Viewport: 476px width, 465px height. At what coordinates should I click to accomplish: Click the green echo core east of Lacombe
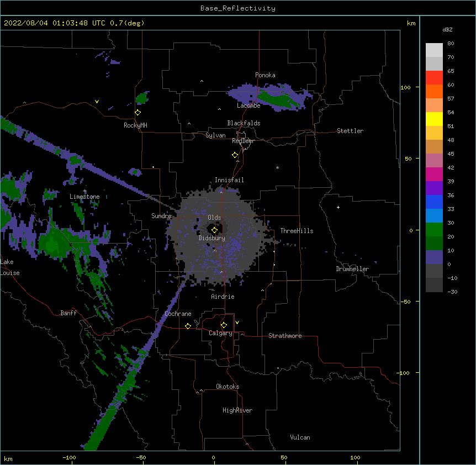279,99
